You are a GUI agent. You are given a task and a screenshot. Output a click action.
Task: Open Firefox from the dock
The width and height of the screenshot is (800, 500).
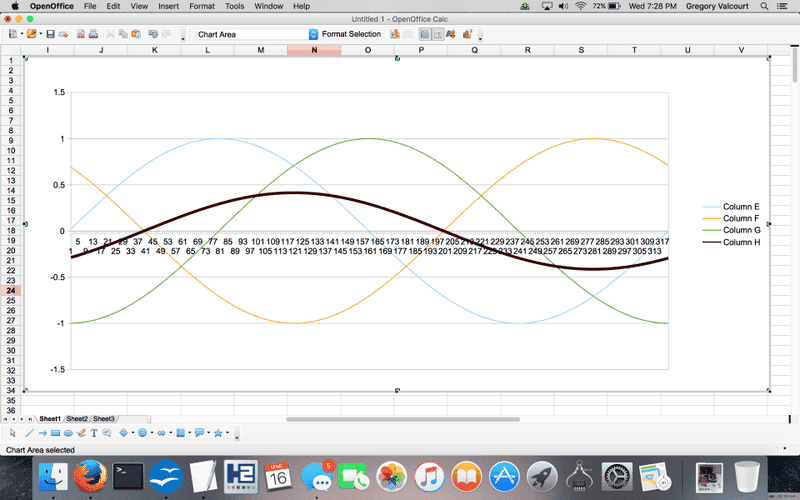coord(89,476)
